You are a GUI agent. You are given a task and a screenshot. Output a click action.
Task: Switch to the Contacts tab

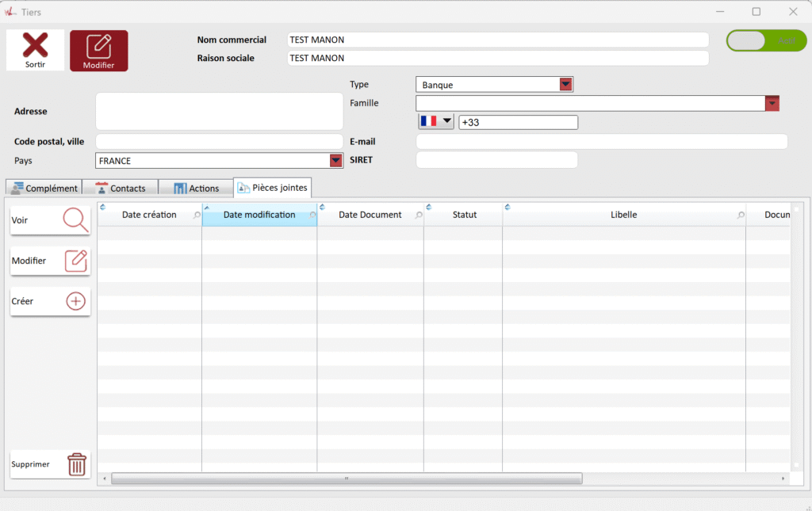tap(120, 188)
